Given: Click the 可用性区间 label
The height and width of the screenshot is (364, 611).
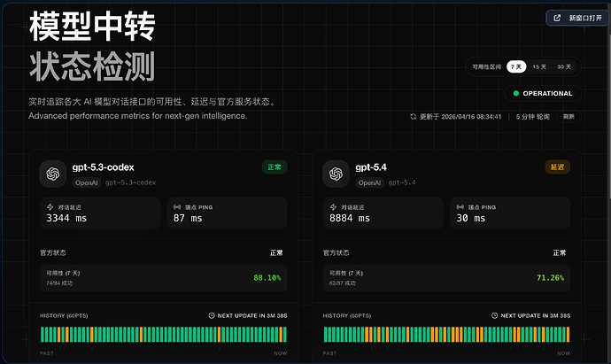Looking at the screenshot, I should 487,67.
